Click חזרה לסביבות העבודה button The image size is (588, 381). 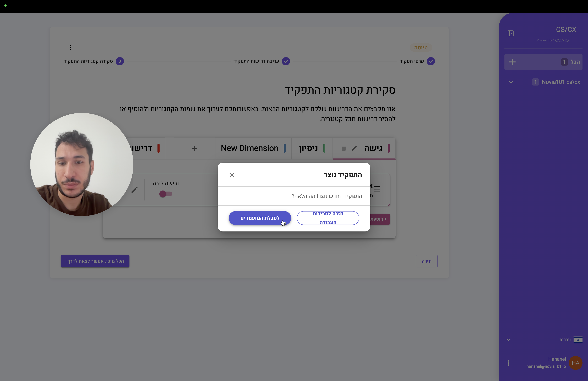[328, 218]
